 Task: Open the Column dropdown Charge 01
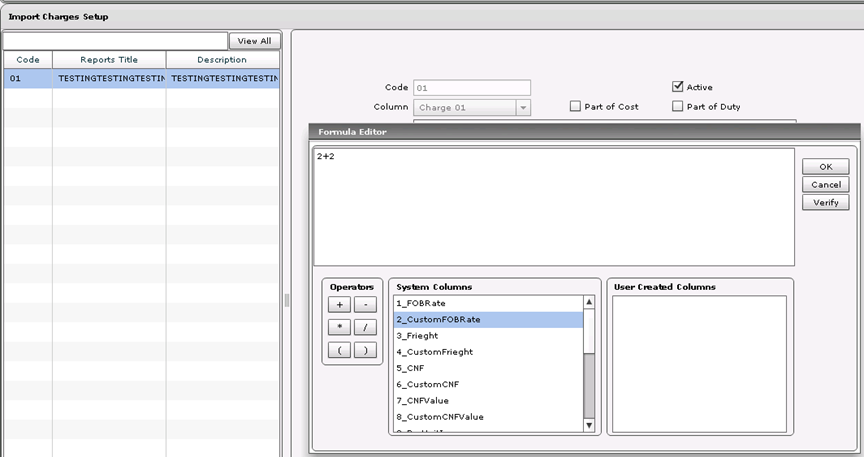coord(472,107)
